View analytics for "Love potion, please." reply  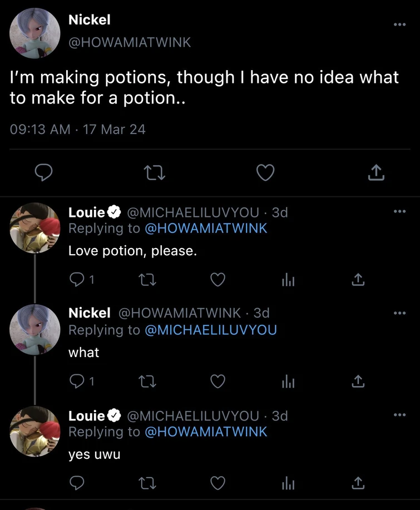288,280
